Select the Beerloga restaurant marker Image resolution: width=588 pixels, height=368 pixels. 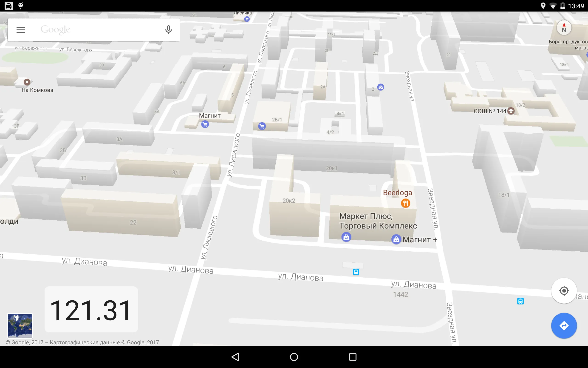(x=406, y=203)
